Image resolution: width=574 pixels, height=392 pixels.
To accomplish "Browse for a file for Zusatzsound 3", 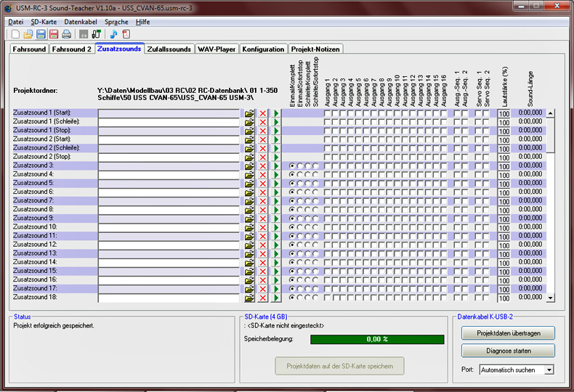I will pos(249,166).
